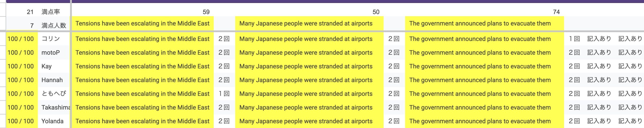Click the cell showing 59
The height and width of the screenshot is (128, 644).
[206, 12]
